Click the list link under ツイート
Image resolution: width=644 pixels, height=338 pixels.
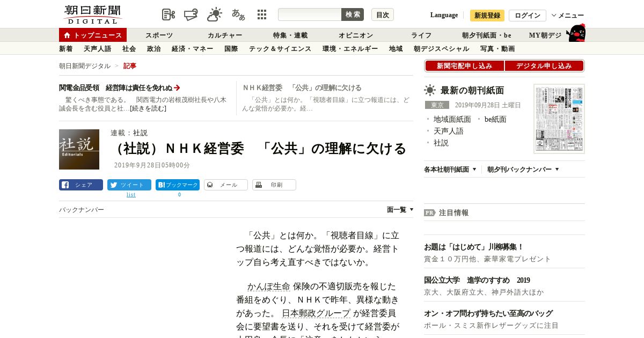click(x=131, y=195)
